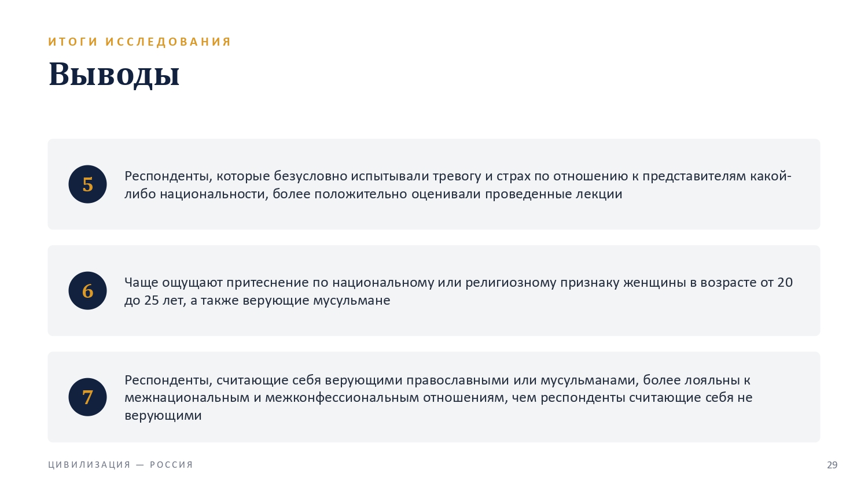
Task: Click the page number 29
Action: (832, 465)
